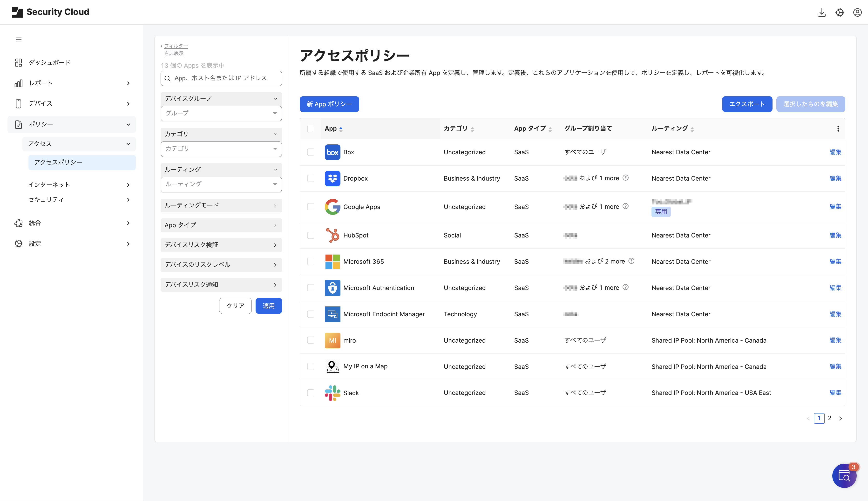Open the グループ dropdown
This screenshot has width=868, height=501.
(x=221, y=113)
